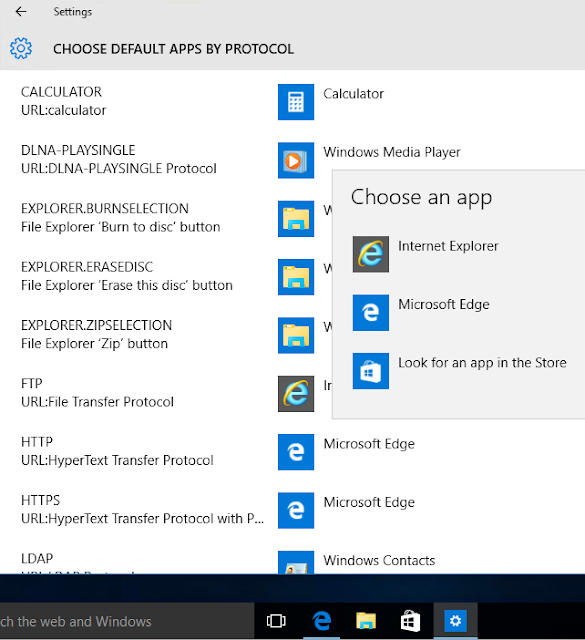Open File Explorer from the taskbar

coord(366,621)
